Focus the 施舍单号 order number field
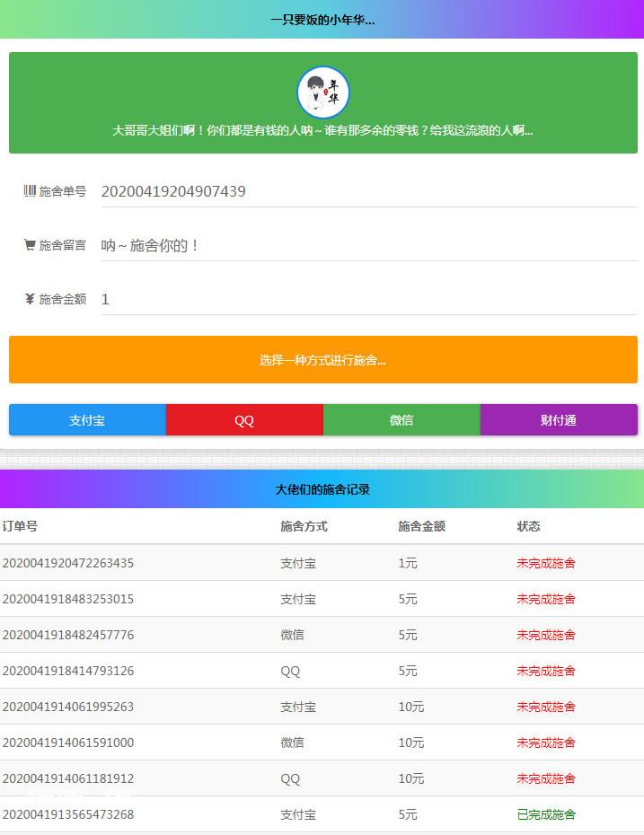Image resolution: width=644 pixels, height=835 pixels. [369, 191]
